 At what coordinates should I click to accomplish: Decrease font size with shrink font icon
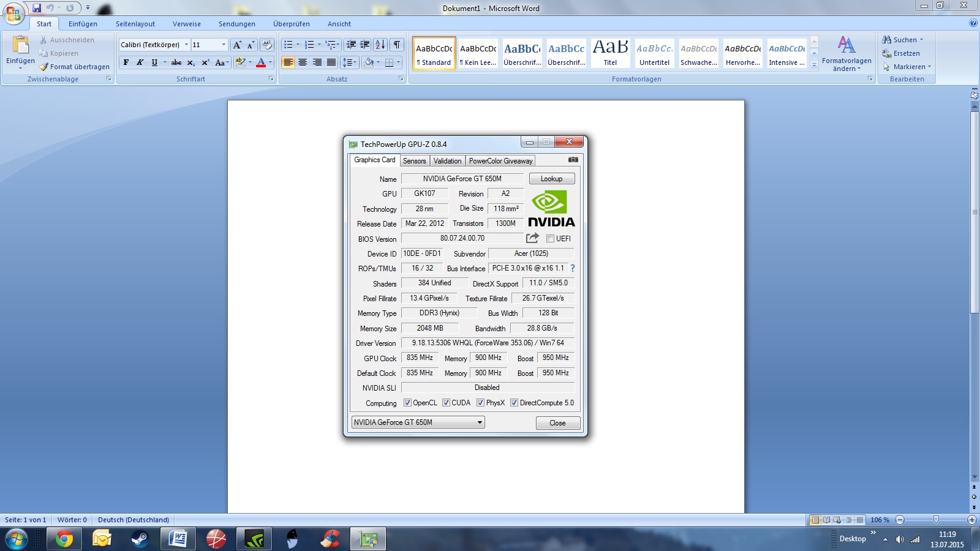click(x=251, y=45)
